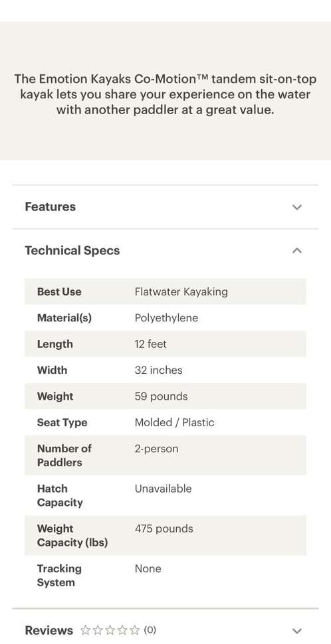Collapse Technical Specs using the up chevron
The image size is (331, 644).
coord(297,250)
